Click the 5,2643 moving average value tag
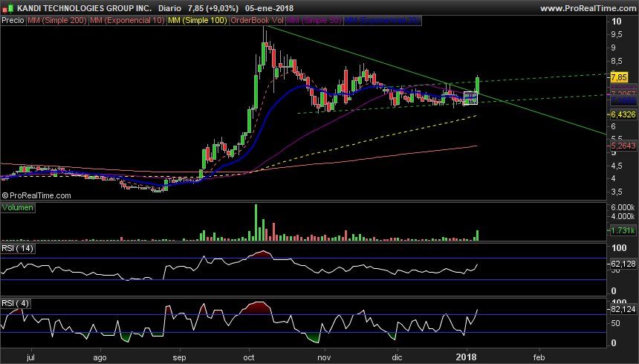This screenshot has width=639, height=364. point(623,146)
